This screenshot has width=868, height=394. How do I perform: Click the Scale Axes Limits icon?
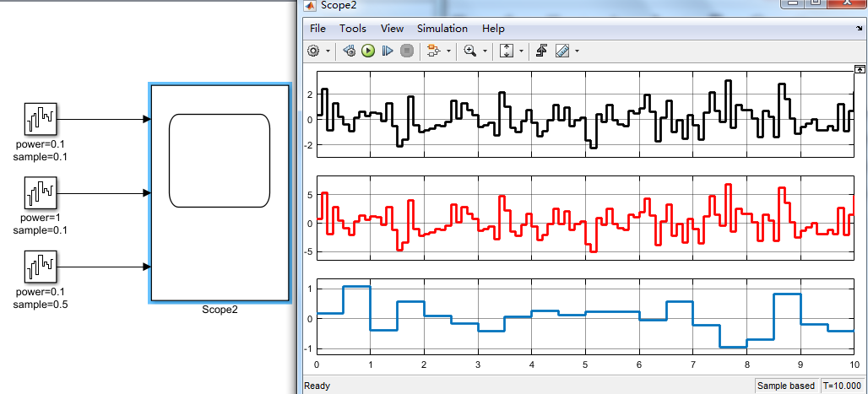(x=507, y=51)
